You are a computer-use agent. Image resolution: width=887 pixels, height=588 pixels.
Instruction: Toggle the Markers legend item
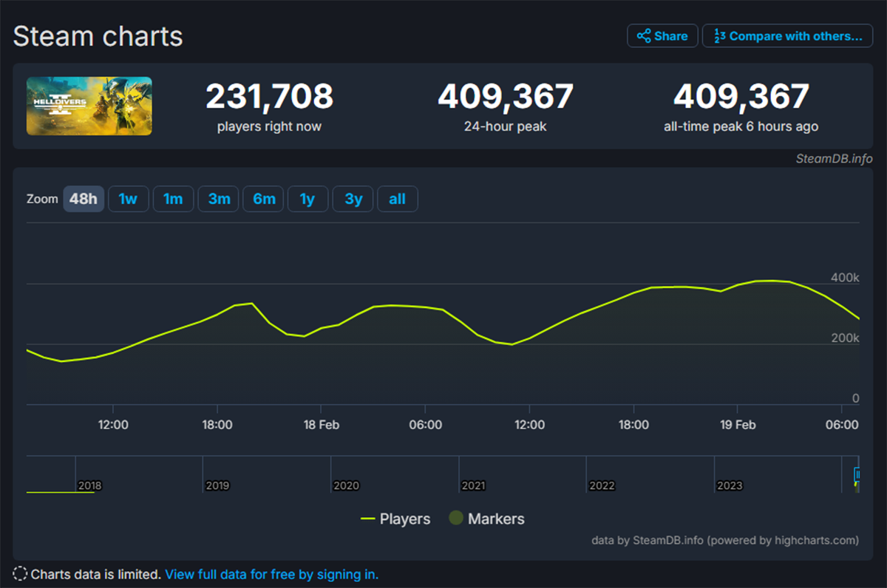tap(486, 519)
